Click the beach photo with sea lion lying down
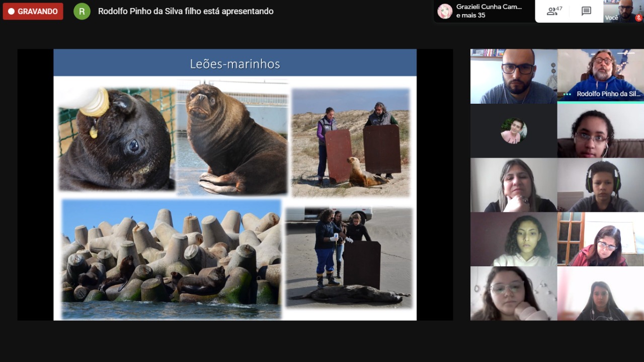Viewport: 644px width, 362px height. point(349,257)
